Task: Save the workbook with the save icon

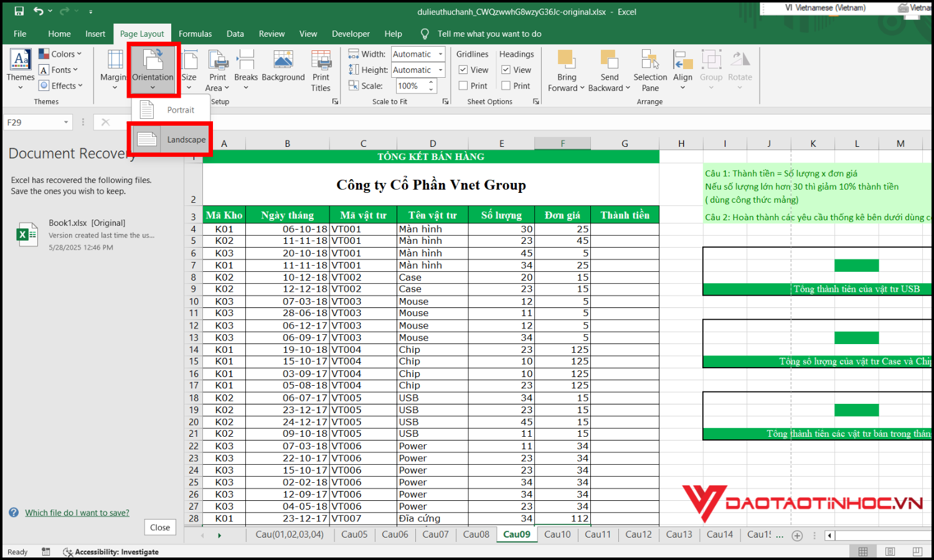Action: [19, 11]
